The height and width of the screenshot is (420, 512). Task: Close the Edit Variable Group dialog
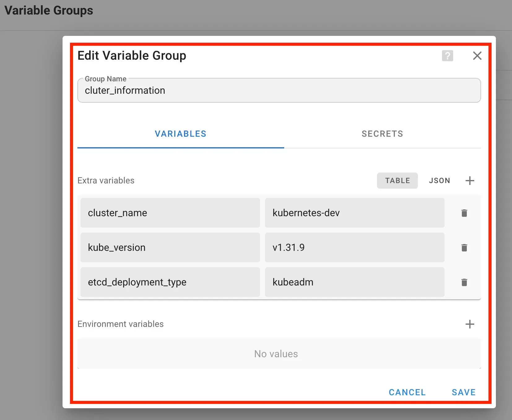477,56
